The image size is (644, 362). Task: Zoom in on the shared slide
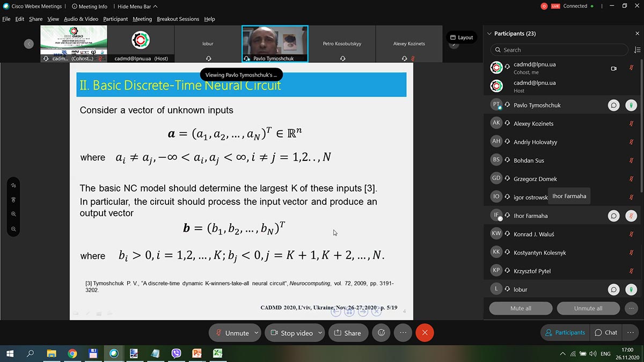[13, 214]
